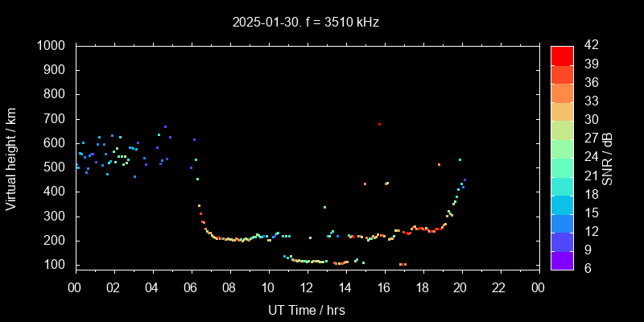The height and width of the screenshot is (322, 644).
Task: Select the blue 12–15 dB colorbar segment
Action: click(x=562, y=222)
